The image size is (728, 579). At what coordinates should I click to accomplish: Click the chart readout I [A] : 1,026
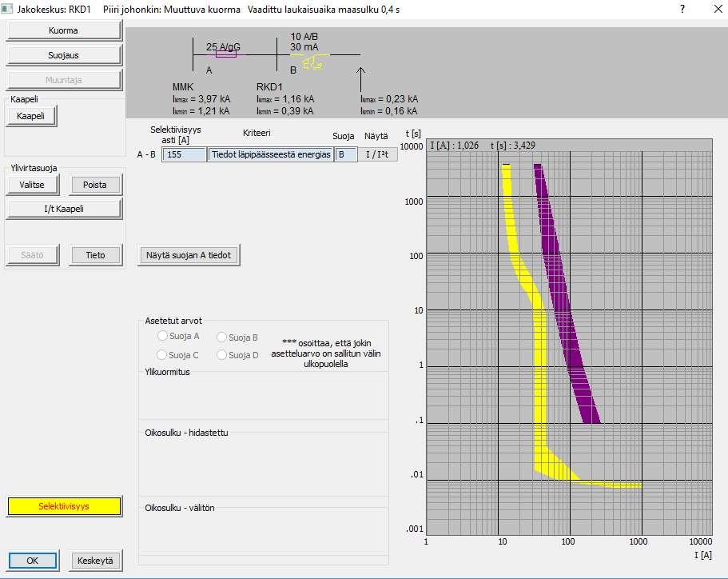click(x=455, y=146)
